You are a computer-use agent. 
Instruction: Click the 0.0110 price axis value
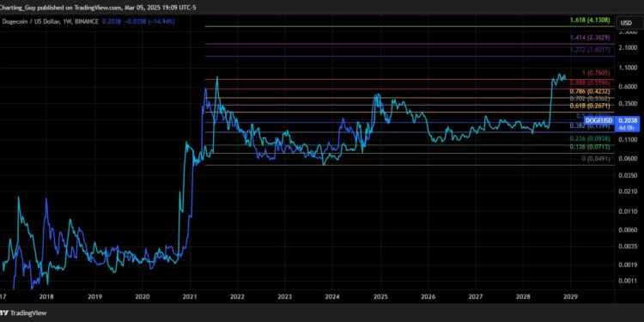tap(629, 211)
